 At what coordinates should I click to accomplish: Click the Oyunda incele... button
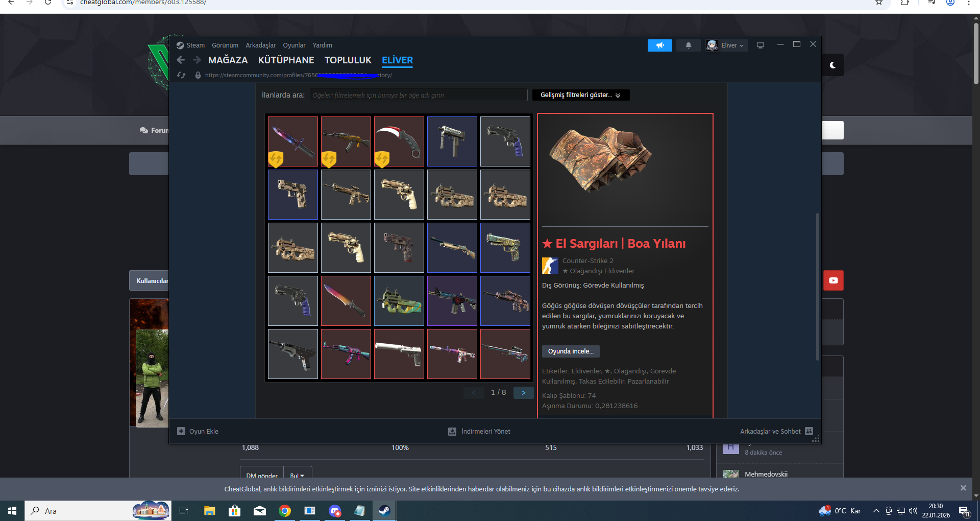click(x=571, y=351)
